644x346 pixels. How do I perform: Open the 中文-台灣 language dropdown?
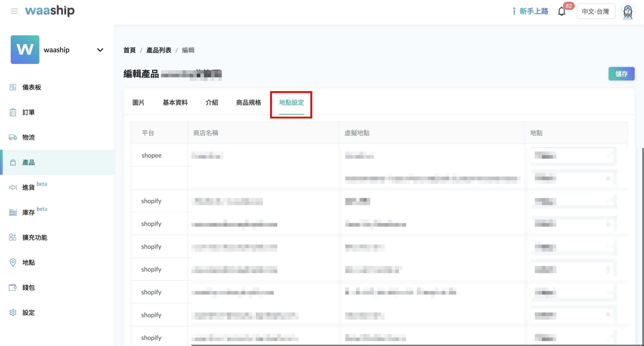click(x=595, y=12)
